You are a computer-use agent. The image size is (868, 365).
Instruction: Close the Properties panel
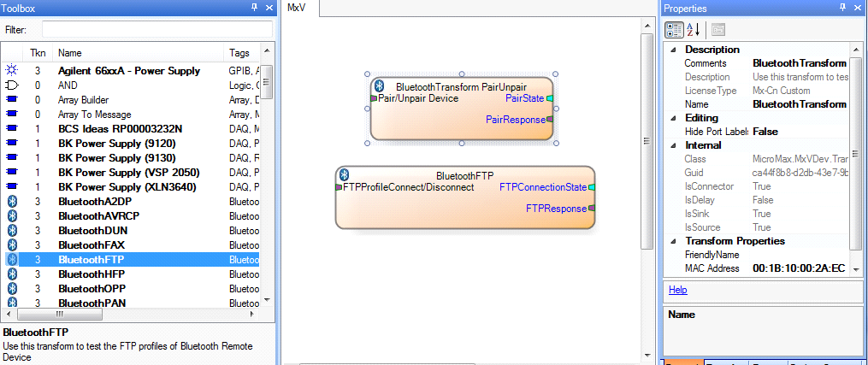pos(858,7)
